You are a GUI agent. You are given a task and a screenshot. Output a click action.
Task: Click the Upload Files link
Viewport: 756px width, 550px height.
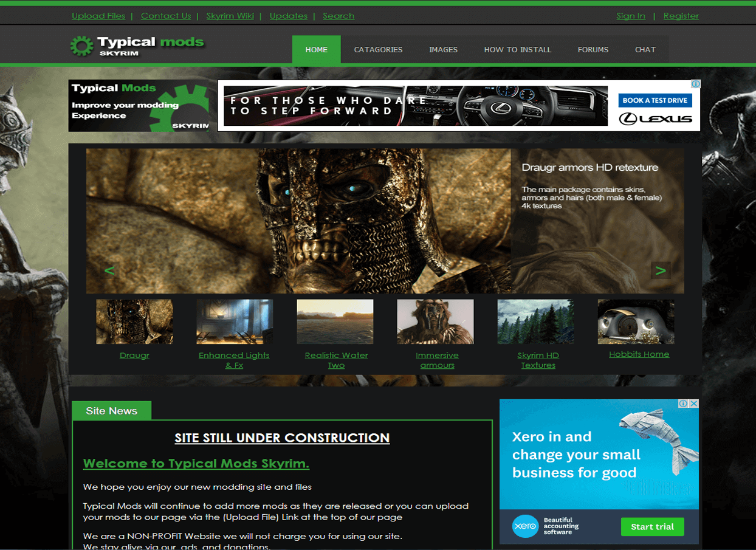pos(98,16)
